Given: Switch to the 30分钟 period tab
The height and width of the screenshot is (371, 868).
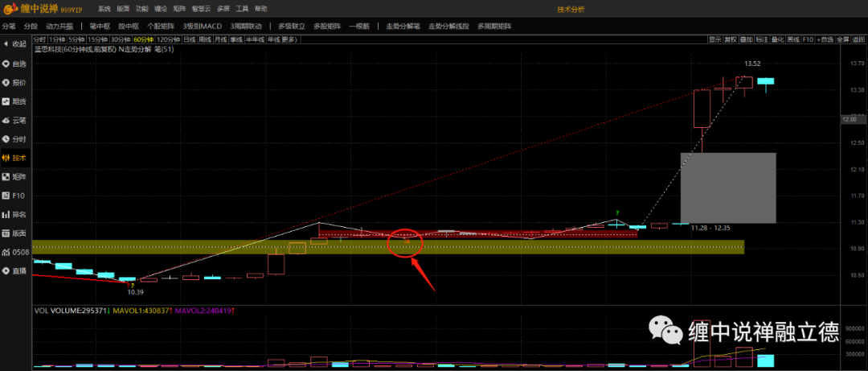Looking at the screenshot, I should [x=120, y=39].
